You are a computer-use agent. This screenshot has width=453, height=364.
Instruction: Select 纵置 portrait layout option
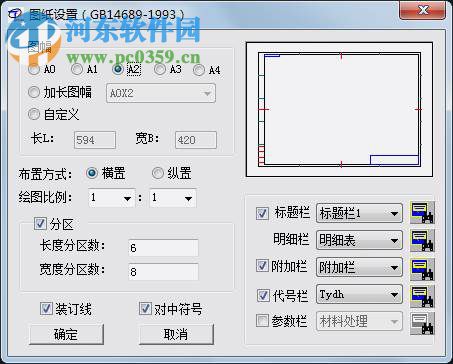[158, 173]
